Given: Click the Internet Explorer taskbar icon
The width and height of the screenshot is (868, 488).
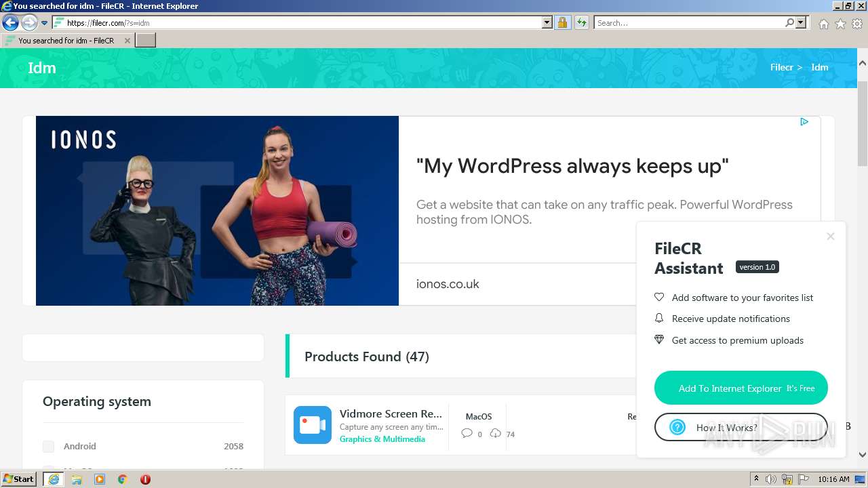Looking at the screenshot, I should tap(53, 479).
